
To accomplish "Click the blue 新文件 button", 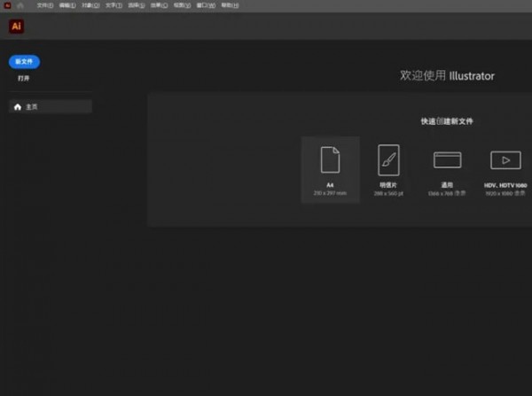I will [24, 62].
